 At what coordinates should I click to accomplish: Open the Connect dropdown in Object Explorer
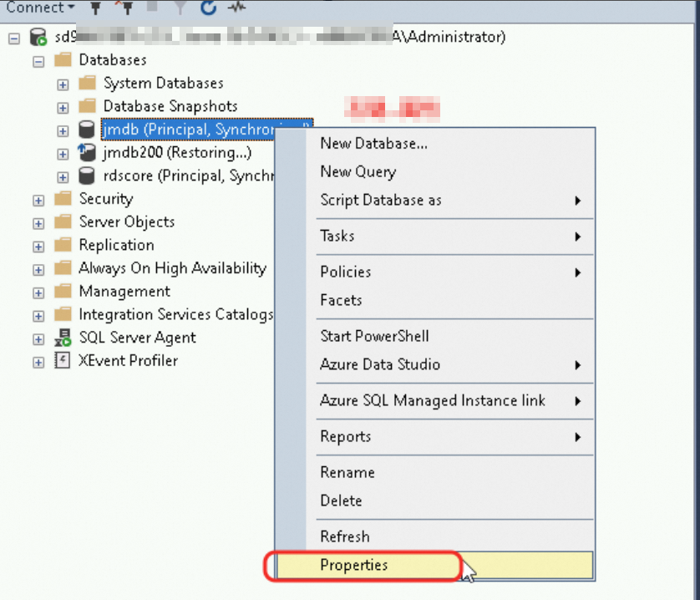40,8
